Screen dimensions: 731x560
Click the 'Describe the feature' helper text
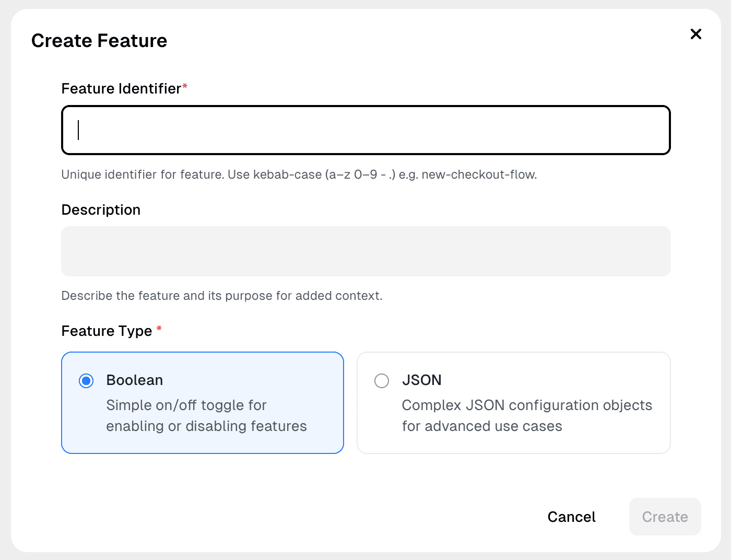click(x=221, y=296)
